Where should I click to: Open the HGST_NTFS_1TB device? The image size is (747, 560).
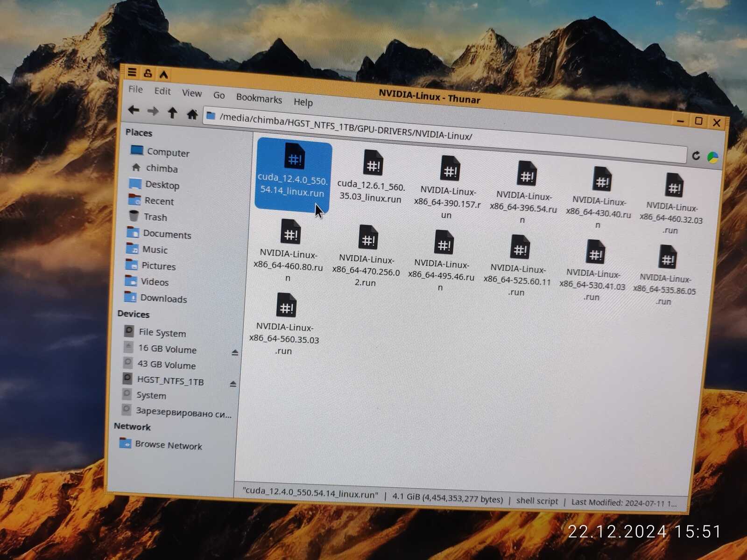[x=163, y=380]
